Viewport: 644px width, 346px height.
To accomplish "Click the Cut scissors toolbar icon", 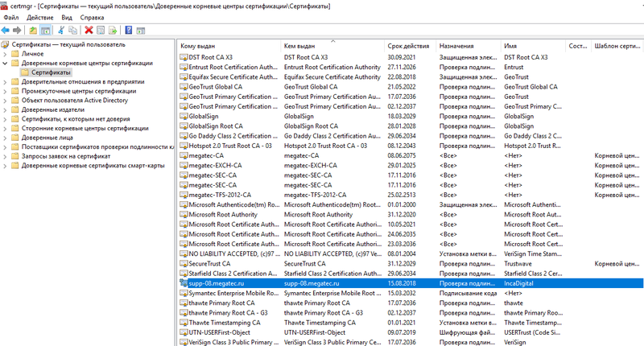I will click(x=61, y=30).
